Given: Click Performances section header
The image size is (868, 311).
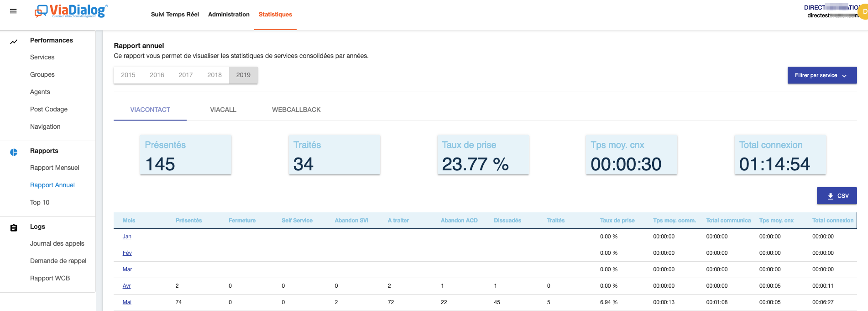Looking at the screenshot, I should 52,40.
